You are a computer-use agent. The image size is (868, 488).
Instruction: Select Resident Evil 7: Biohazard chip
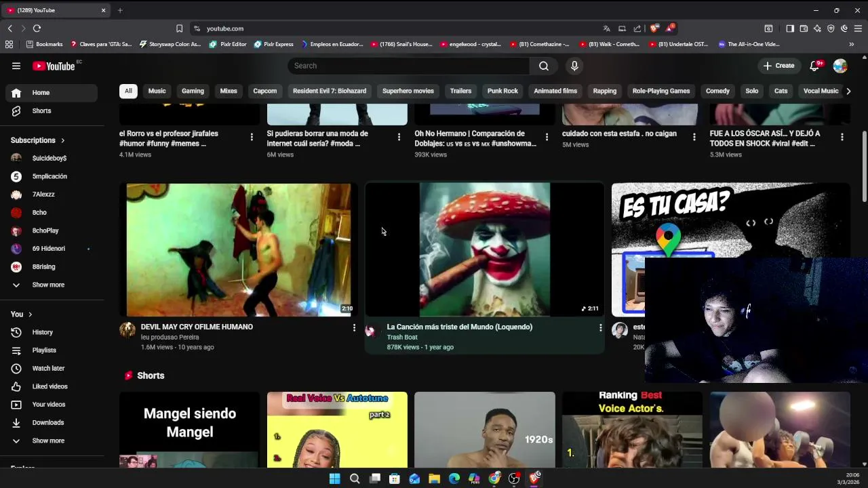(330, 91)
